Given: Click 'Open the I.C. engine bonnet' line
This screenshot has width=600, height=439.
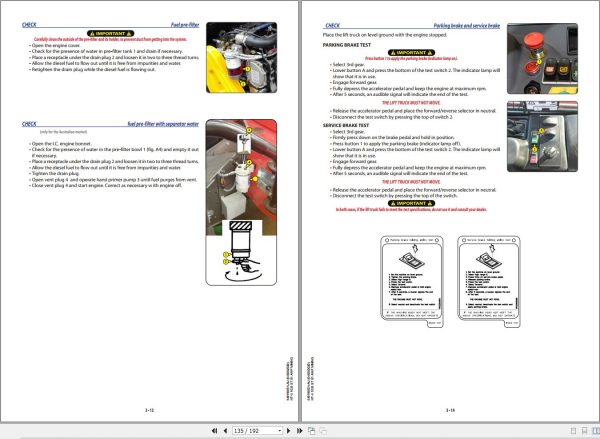Looking at the screenshot, I should pos(61,144).
